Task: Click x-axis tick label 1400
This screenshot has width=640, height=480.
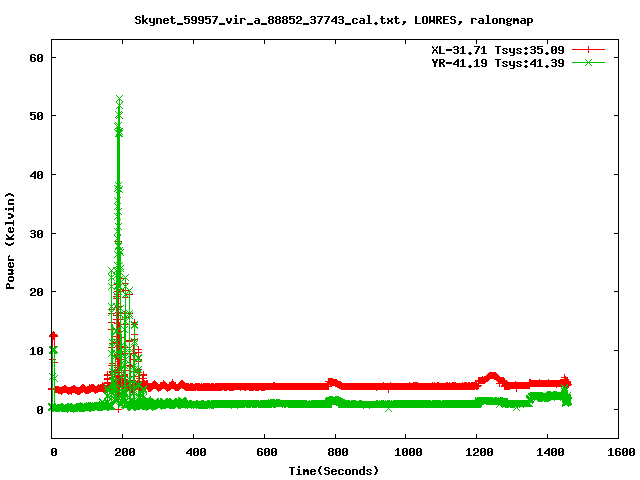Action: [x=550, y=452]
